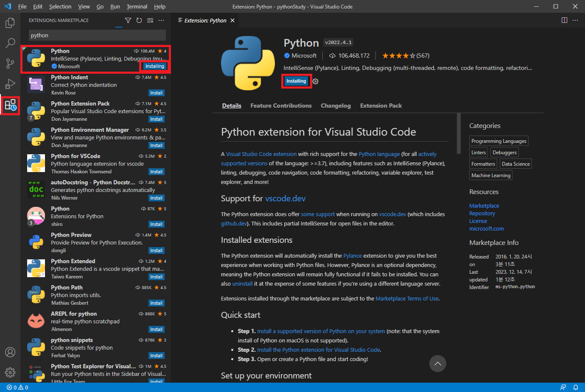Open the Selection menu
This screenshot has width=585, height=392.
click(60, 6)
